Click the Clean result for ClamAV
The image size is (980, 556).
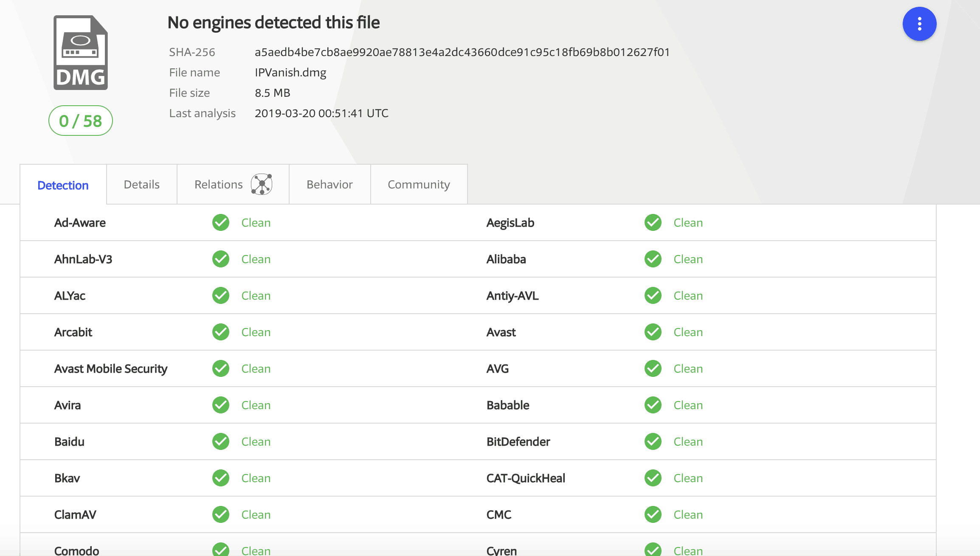[x=256, y=514]
